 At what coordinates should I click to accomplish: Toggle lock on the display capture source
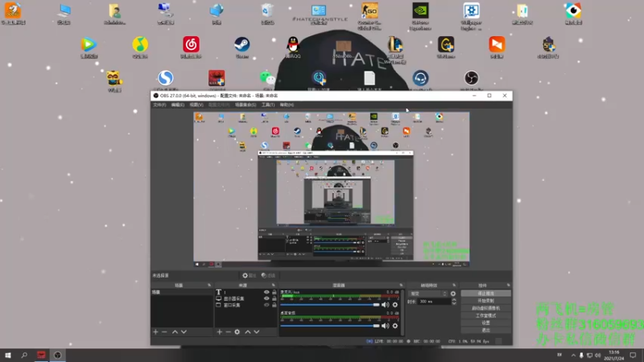[x=275, y=298]
